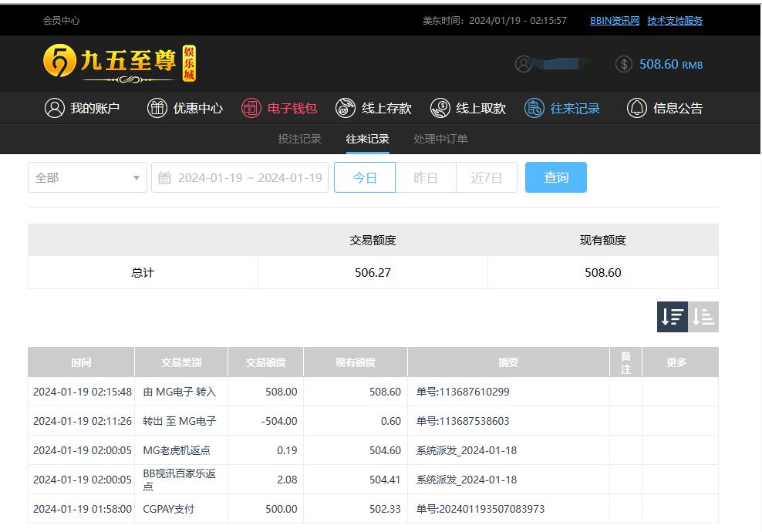
Task: Open 线上存款 deposit icon
Action: (x=346, y=108)
